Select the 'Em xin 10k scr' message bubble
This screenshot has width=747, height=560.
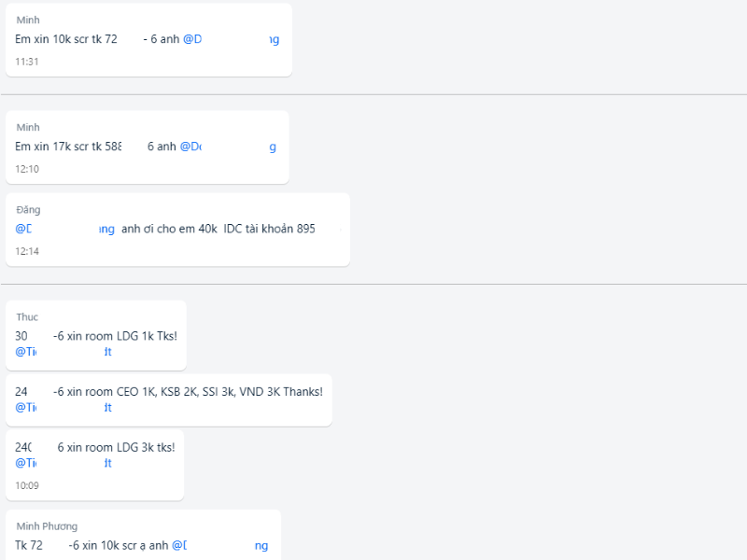coord(148,40)
